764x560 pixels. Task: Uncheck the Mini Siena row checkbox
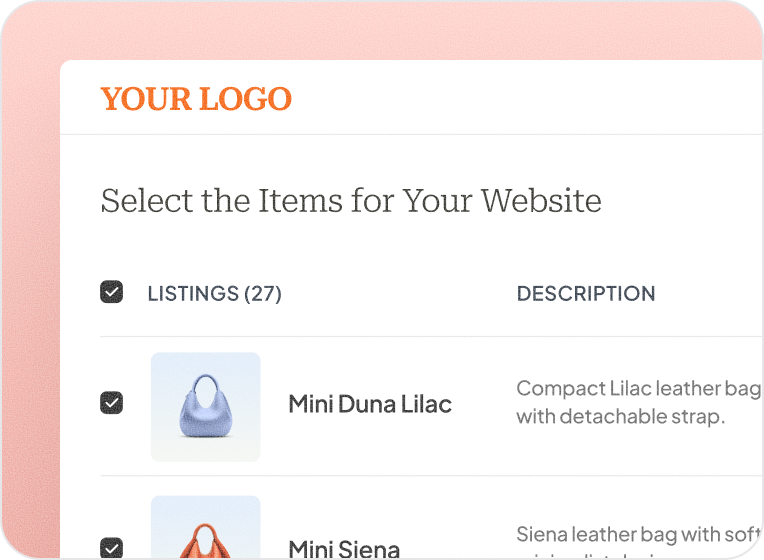pos(112,548)
